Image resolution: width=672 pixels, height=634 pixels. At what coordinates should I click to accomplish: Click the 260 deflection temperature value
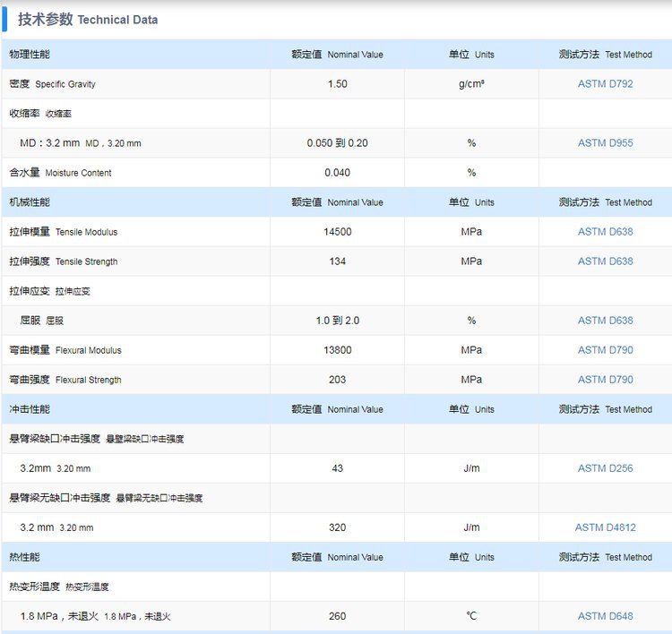[x=337, y=616]
